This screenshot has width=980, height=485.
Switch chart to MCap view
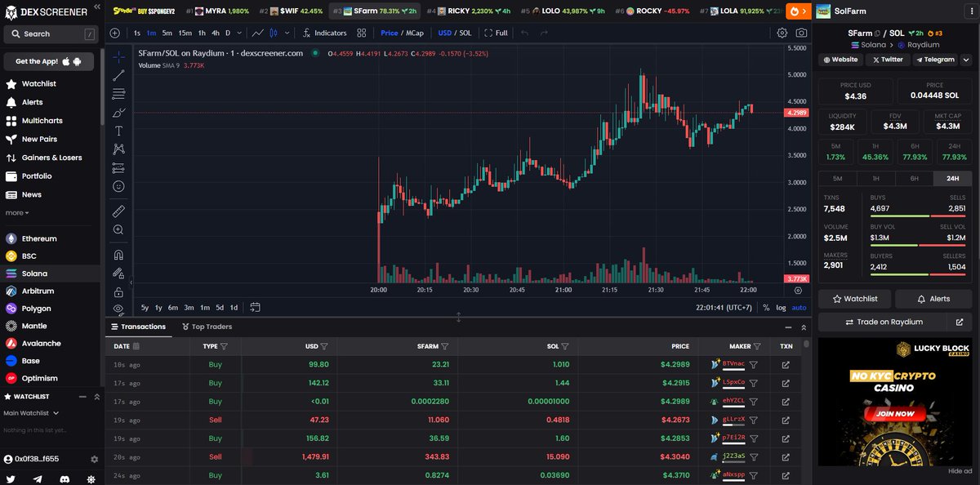pos(415,33)
